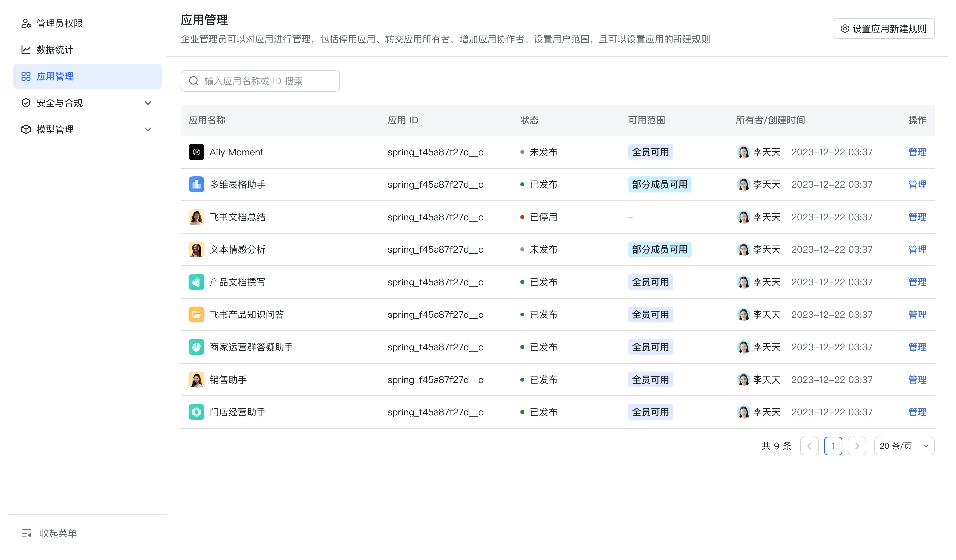Click 管理 link for 销售助手
This screenshot has height=560, width=956.
point(930,385)
